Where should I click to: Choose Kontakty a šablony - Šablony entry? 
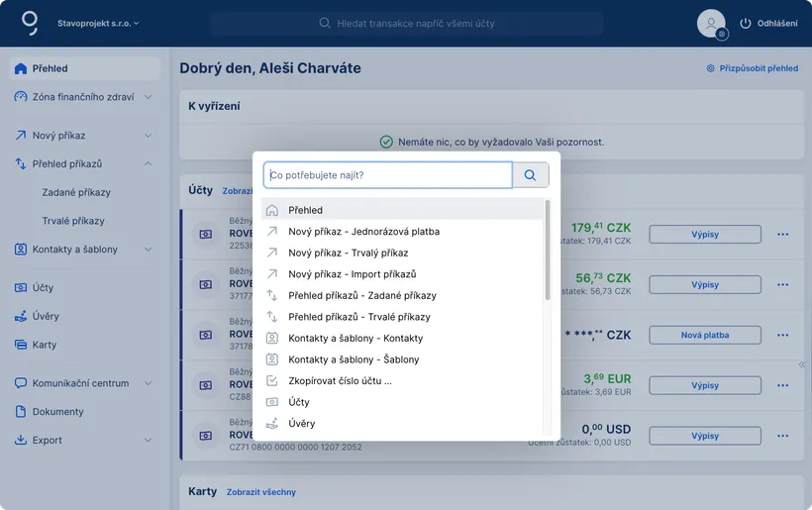[x=354, y=359]
